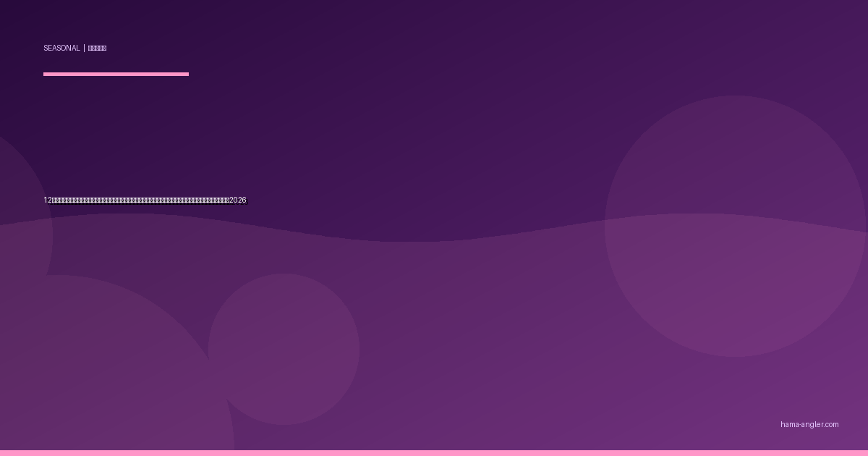Click the large translucent circle on the right
868x456 pixels.
[735, 226]
